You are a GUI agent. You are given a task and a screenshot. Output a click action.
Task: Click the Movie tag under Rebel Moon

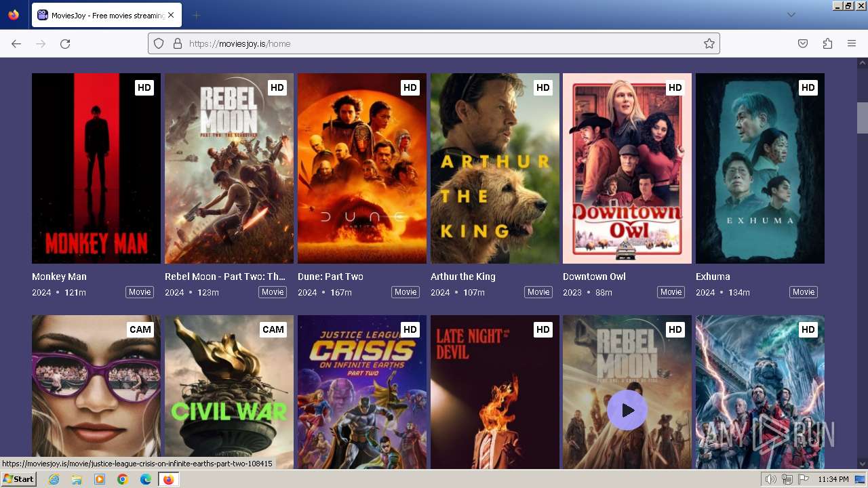(x=273, y=292)
